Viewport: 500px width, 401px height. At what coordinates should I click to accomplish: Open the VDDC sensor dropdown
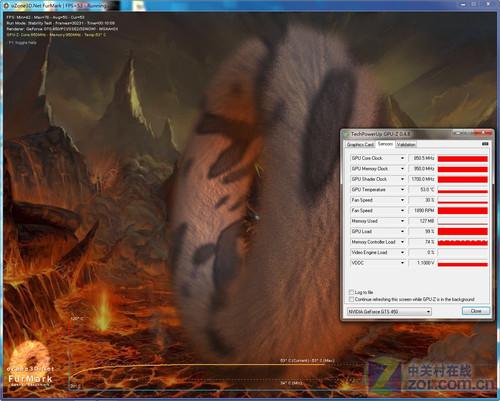tap(402, 263)
